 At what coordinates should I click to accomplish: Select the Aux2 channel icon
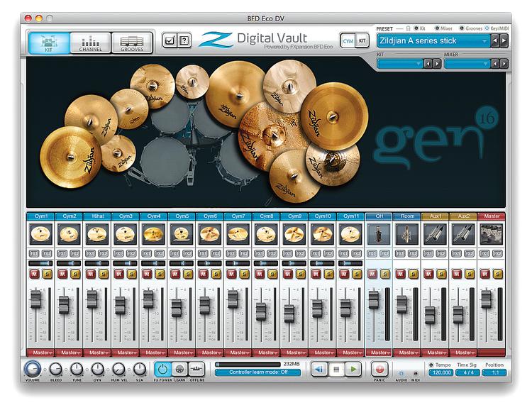click(463, 234)
